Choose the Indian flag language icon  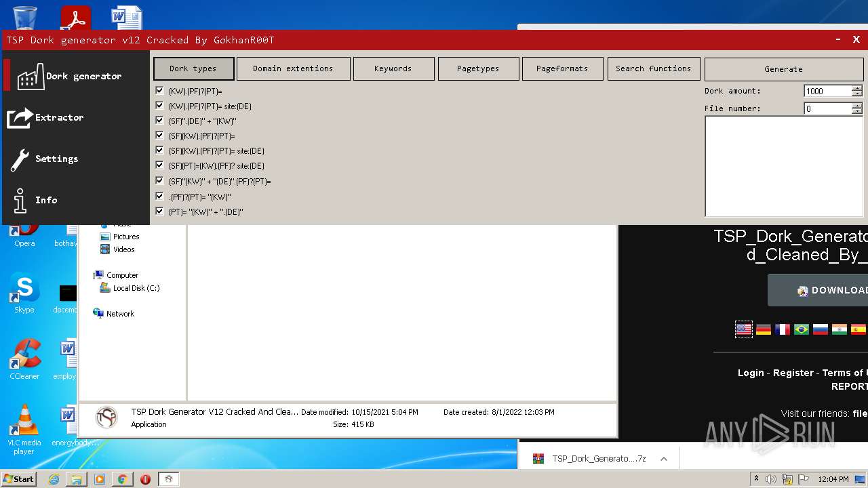pyautogui.click(x=840, y=329)
